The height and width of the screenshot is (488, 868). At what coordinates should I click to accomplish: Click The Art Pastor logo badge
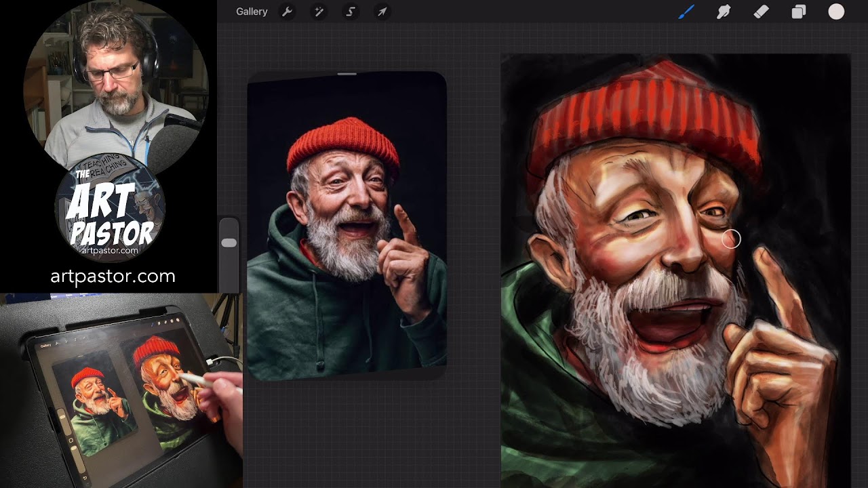110,208
